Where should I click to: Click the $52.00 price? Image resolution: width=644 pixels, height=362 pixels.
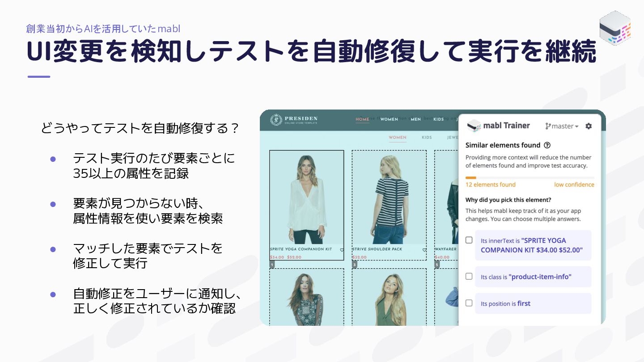294,257
